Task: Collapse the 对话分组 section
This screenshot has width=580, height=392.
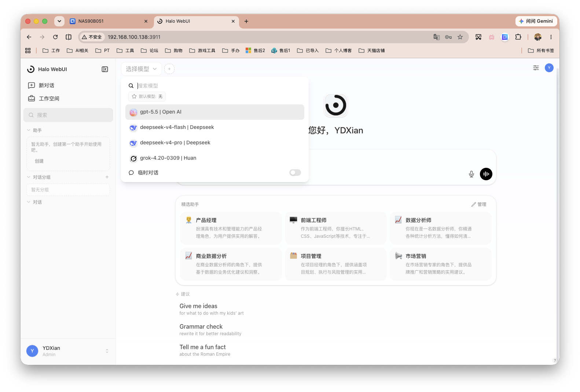Action: (29, 177)
